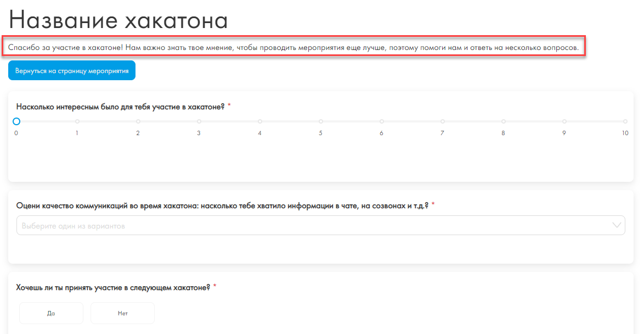This screenshot has height=334, width=644.
Task: Click the slider handle at value 0
Action: point(16,121)
